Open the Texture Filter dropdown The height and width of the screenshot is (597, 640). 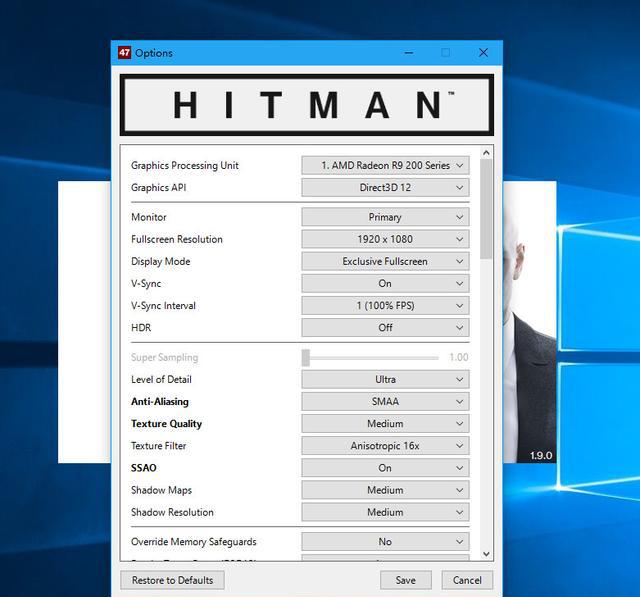385,446
